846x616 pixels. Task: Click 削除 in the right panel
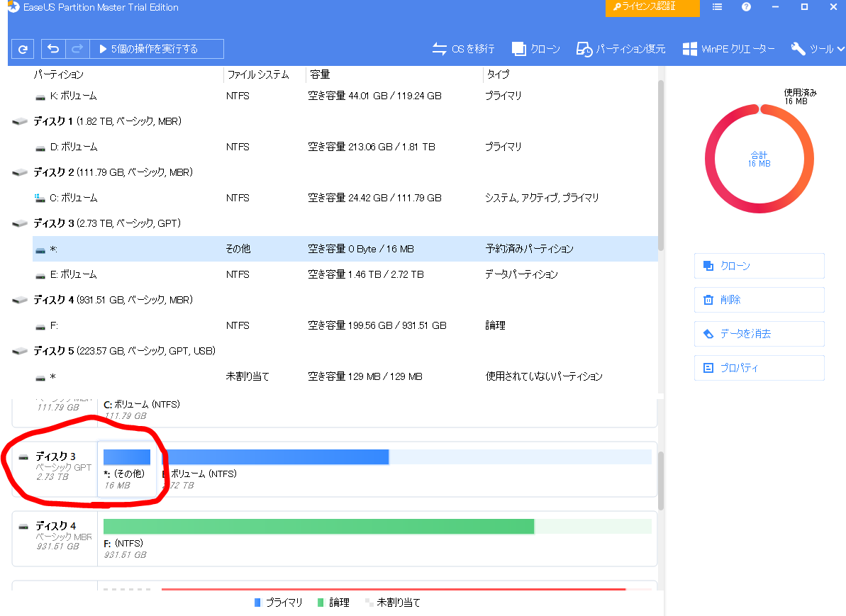(x=759, y=300)
